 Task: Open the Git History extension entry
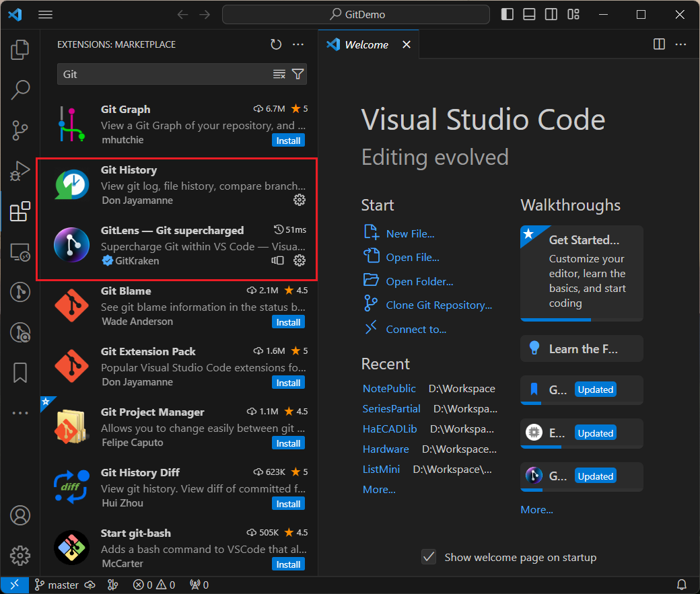178,185
